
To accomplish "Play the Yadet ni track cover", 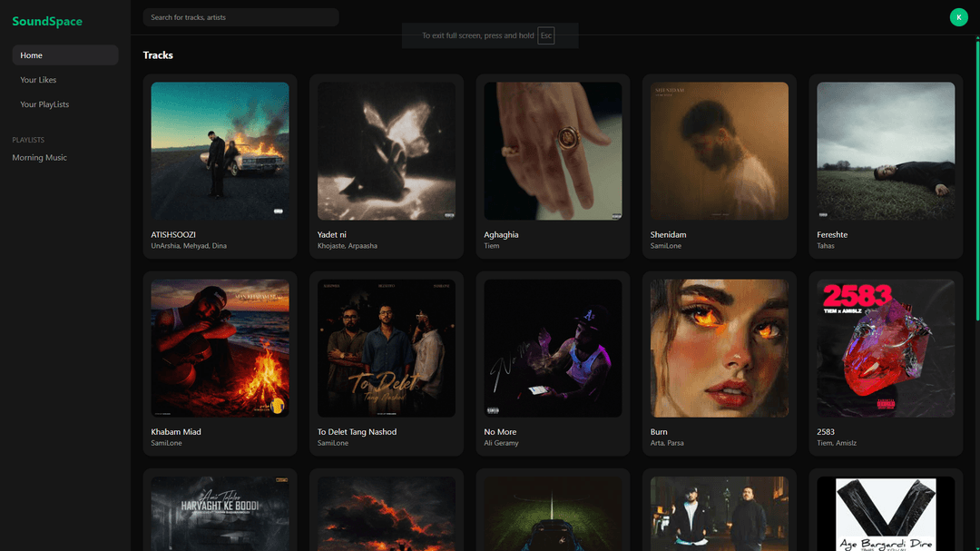I will pos(387,151).
